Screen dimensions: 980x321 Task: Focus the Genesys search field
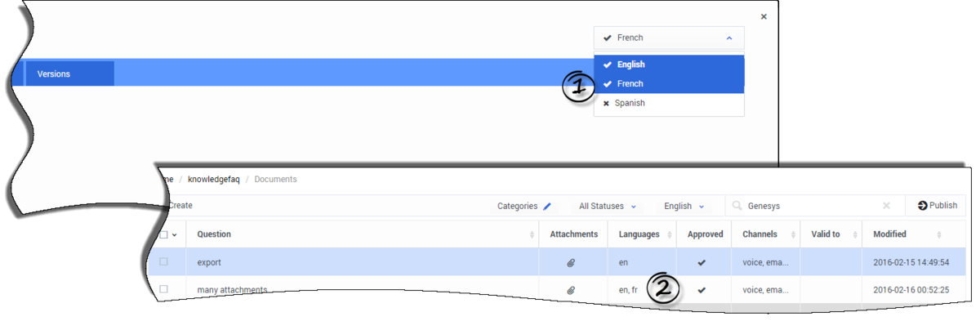pyautogui.click(x=811, y=207)
